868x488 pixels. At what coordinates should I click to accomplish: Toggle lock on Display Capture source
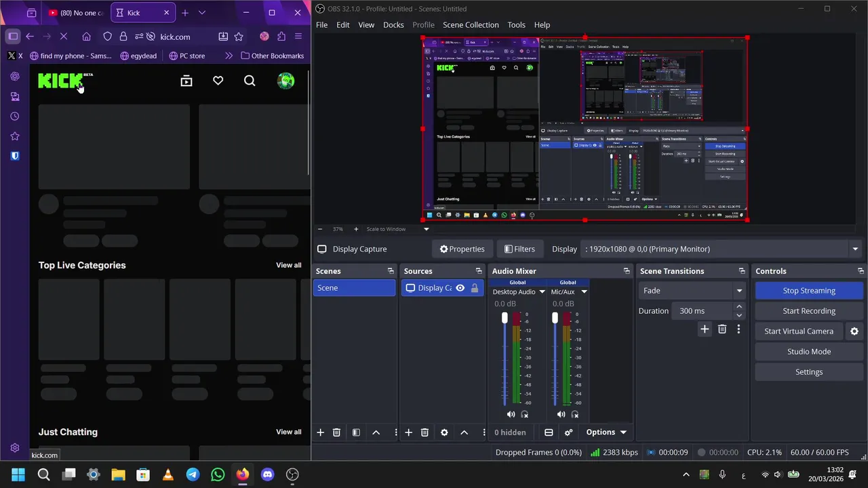[x=474, y=288]
